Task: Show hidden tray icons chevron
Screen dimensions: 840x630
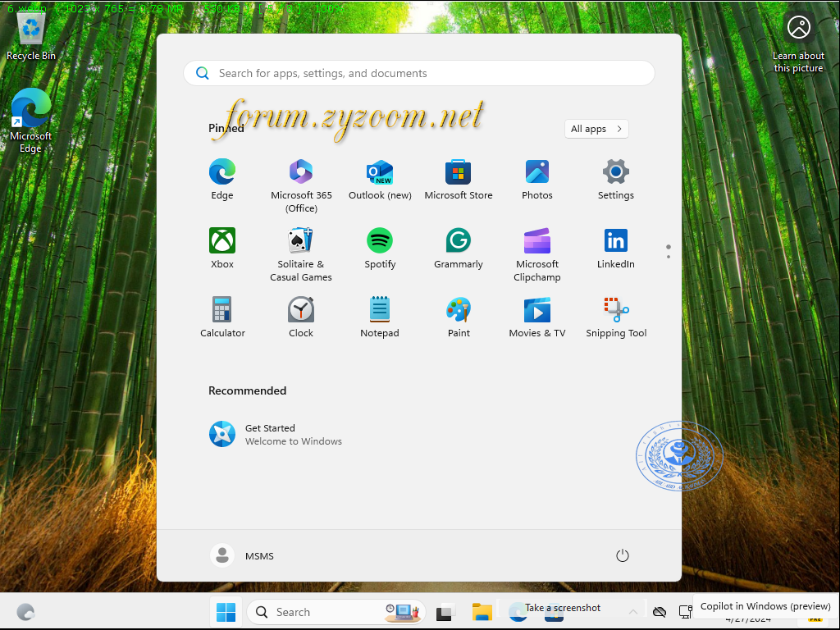Action: tap(632, 612)
